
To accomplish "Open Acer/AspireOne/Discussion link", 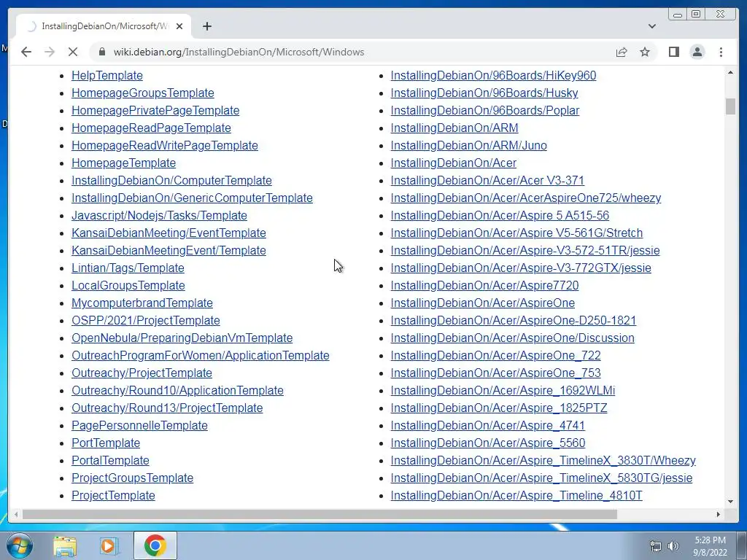I will tap(513, 338).
